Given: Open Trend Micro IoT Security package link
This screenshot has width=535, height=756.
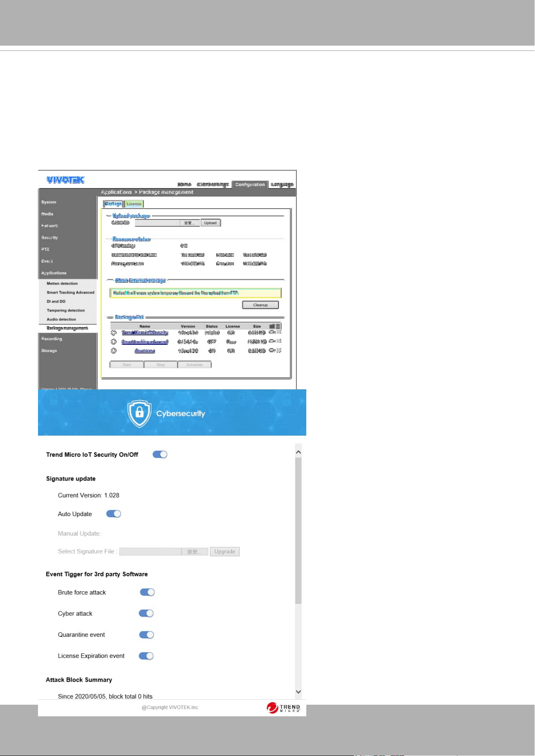Looking at the screenshot, I should pyautogui.click(x=145, y=333).
